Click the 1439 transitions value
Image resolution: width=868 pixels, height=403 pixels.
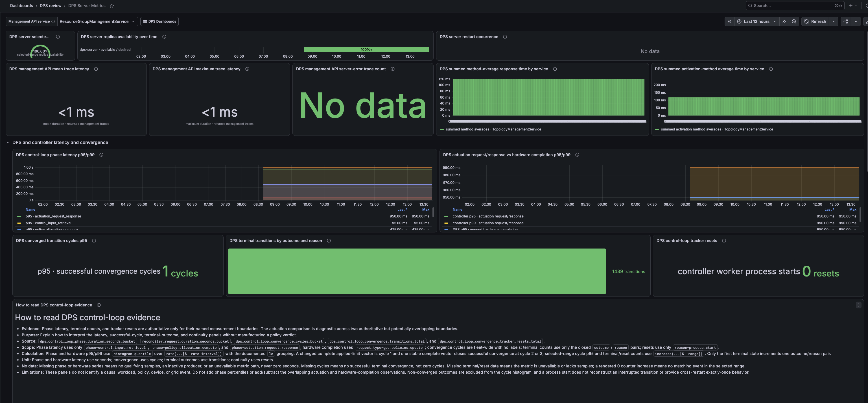pos(628,272)
